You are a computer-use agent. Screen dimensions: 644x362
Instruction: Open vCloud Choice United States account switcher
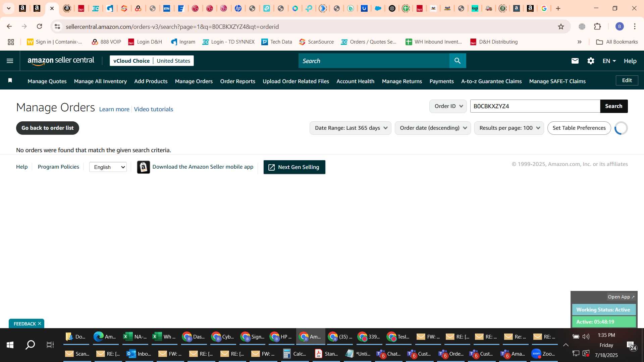[152, 61]
